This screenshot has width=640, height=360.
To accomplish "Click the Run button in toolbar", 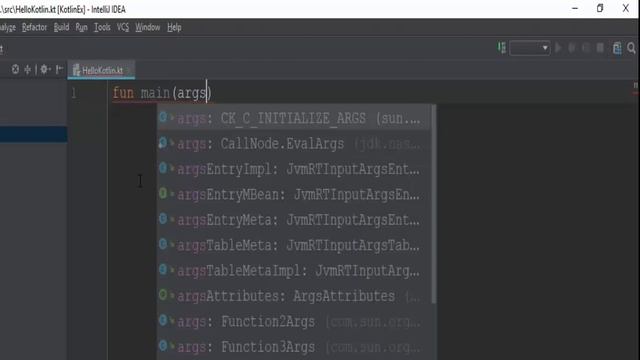I will tap(558, 48).
